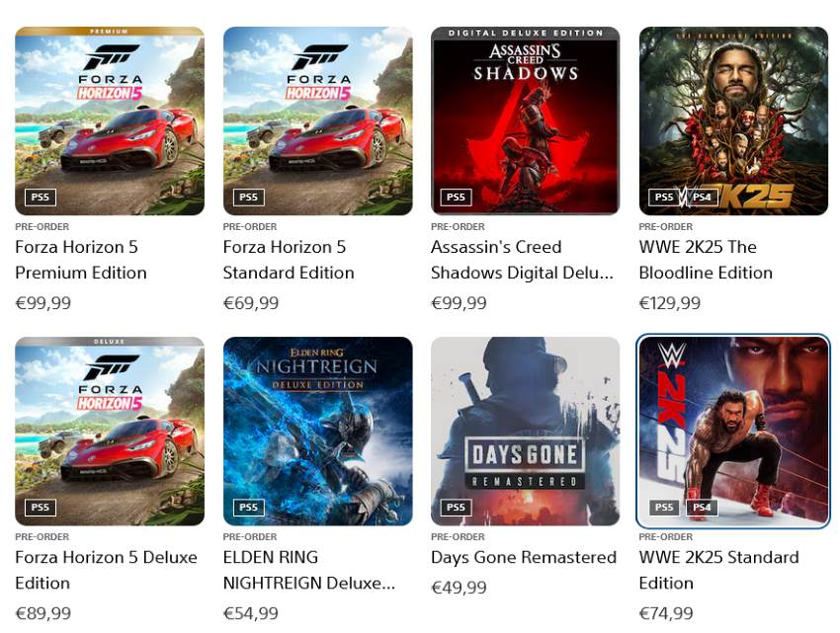Select the Elden Ring Nightreign Deluxe cover art
The width and height of the screenshot is (840, 633).
coord(317,432)
